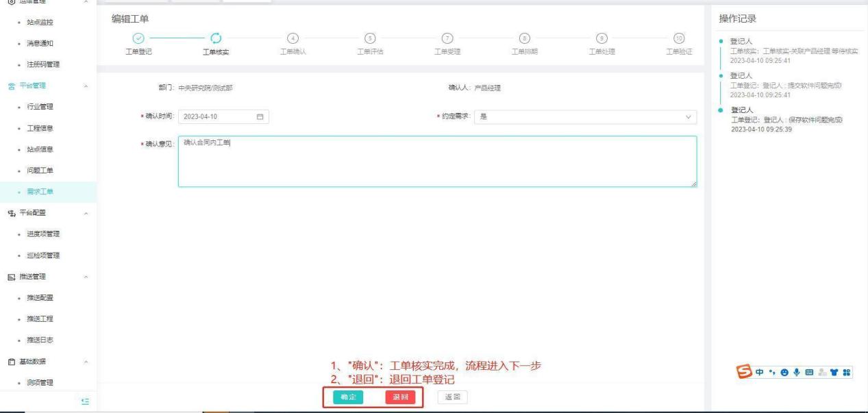
Task: Click the green 确定 button
Action: [348, 397]
